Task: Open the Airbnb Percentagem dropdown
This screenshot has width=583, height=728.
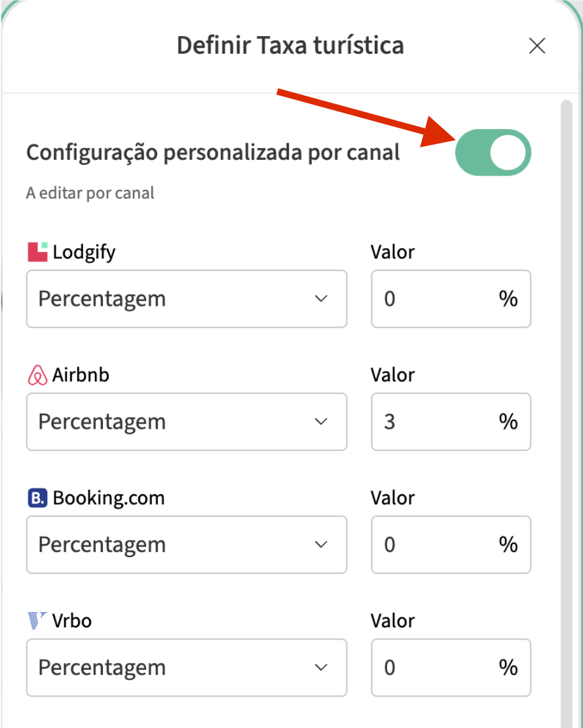Action: click(186, 422)
